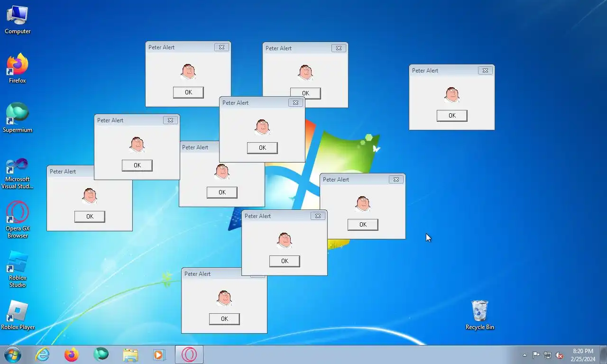Screen dimensions: 607x364
Task: Show hidden system tray icons
Action: click(x=524, y=355)
